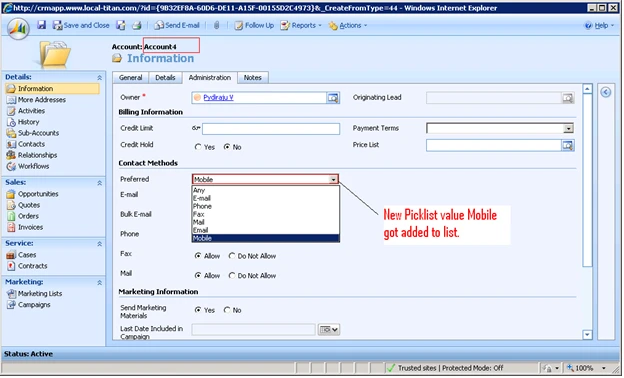Open Invoices under Sales
The width and height of the screenshot is (624, 378).
[x=25, y=228]
